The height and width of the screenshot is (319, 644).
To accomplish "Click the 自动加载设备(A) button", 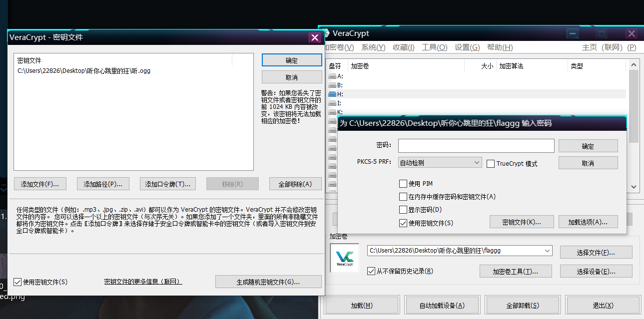I will [442, 305].
